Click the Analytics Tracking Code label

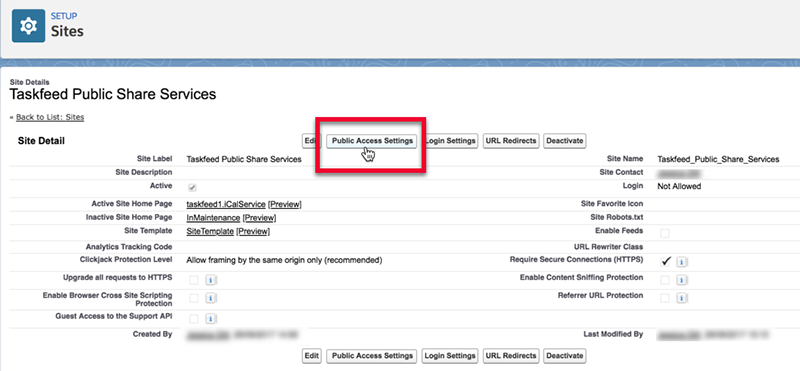pos(129,246)
